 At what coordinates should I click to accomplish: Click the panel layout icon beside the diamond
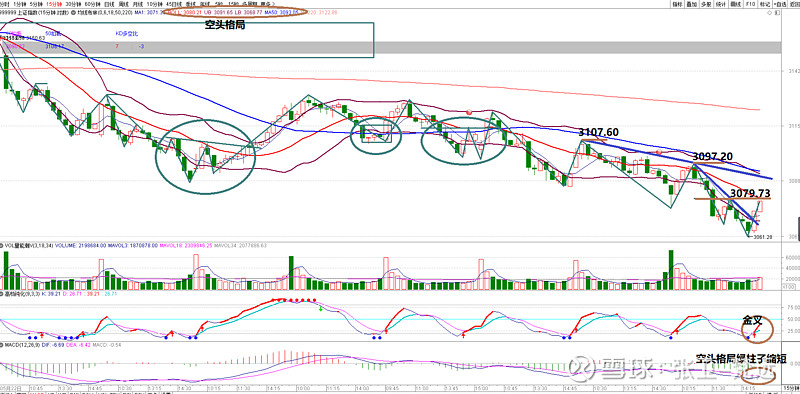[x=777, y=13]
